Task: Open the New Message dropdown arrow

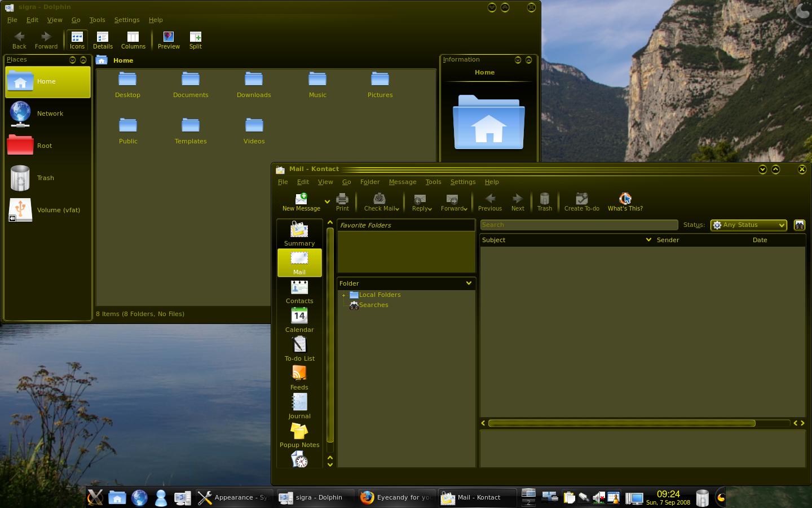Action: [327, 202]
